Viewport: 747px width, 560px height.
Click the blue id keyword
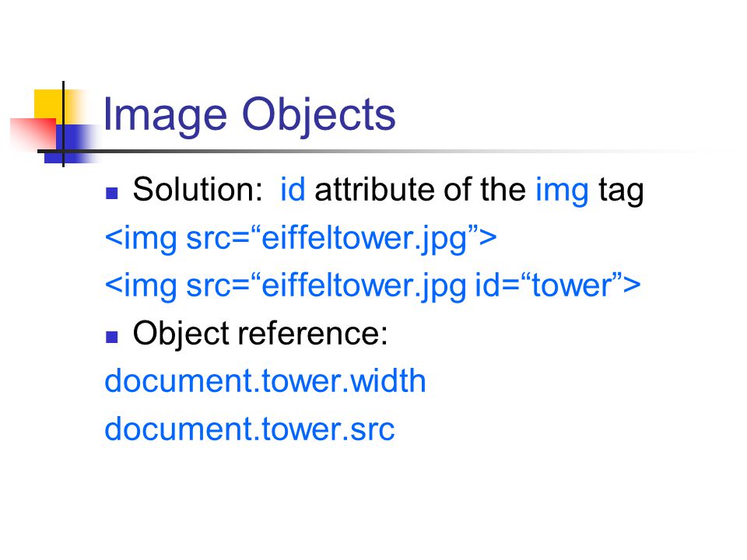point(293,189)
